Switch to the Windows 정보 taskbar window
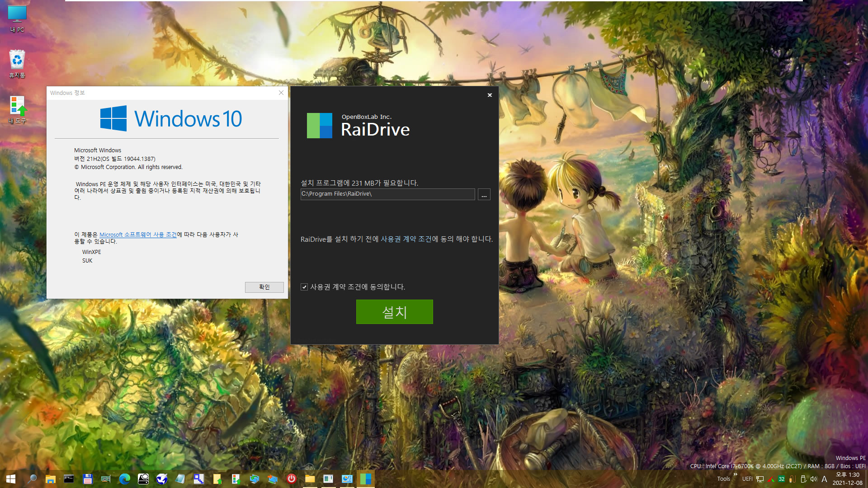The image size is (868, 488). 328,479
